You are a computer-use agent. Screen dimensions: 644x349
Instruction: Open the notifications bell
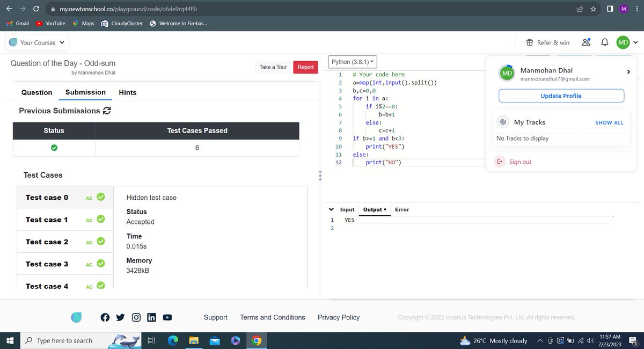pos(605,42)
